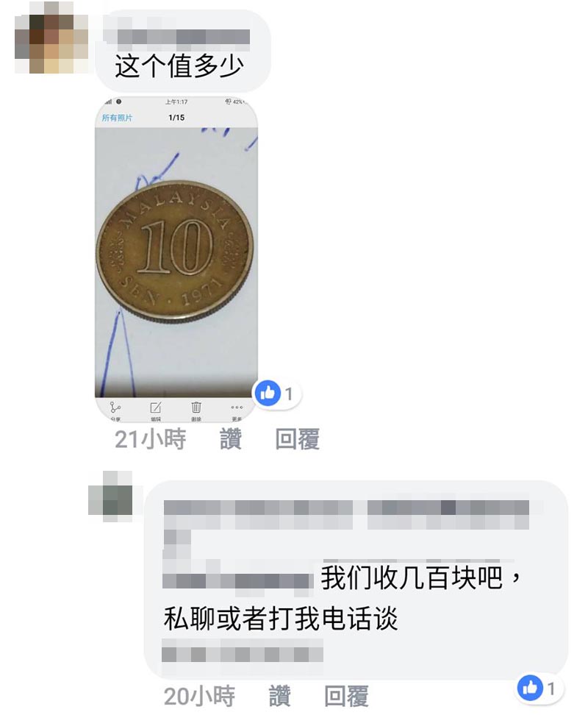
Task: Reply to the coin comment via 回覆
Action: pyautogui.click(x=297, y=439)
